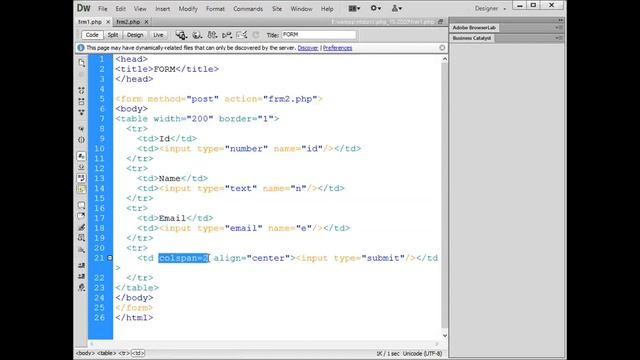
Task: Open the Recent Snippets icon
Action: pyautogui.click(x=82, y=238)
